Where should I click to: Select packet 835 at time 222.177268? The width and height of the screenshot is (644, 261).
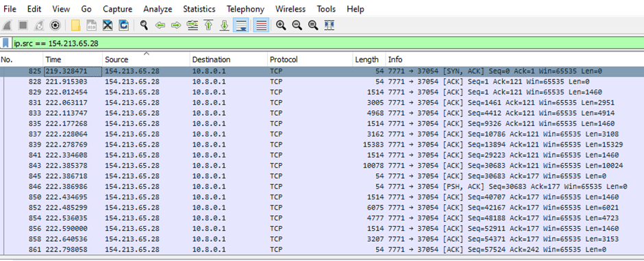(x=322, y=123)
